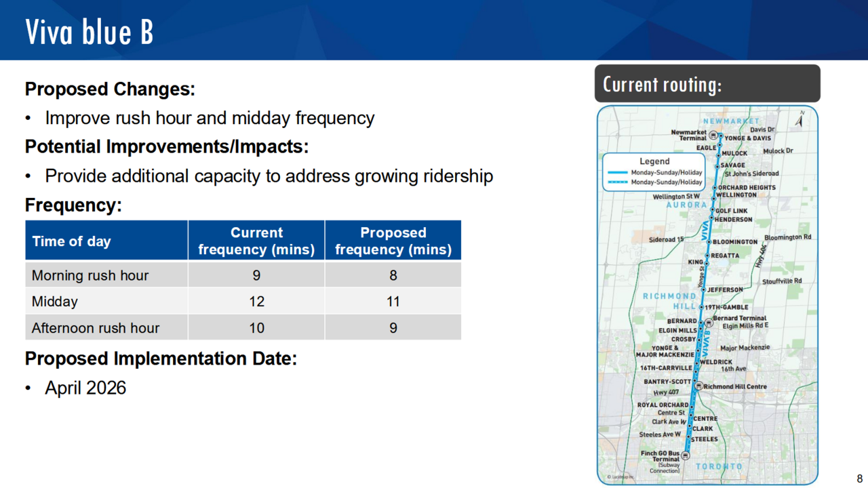The image size is (868, 488).
Task: Select the Yonge & Davis stop marker
Action: click(x=720, y=136)
